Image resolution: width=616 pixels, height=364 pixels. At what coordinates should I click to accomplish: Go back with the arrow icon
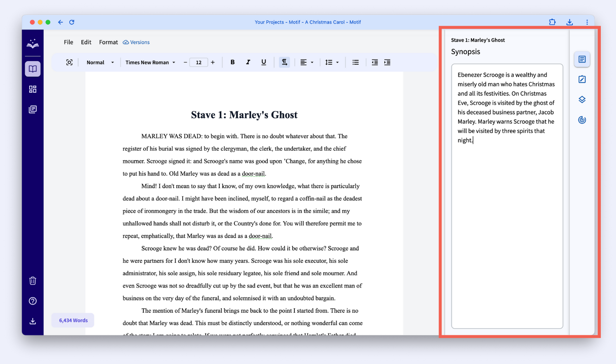tap(60, 22)
